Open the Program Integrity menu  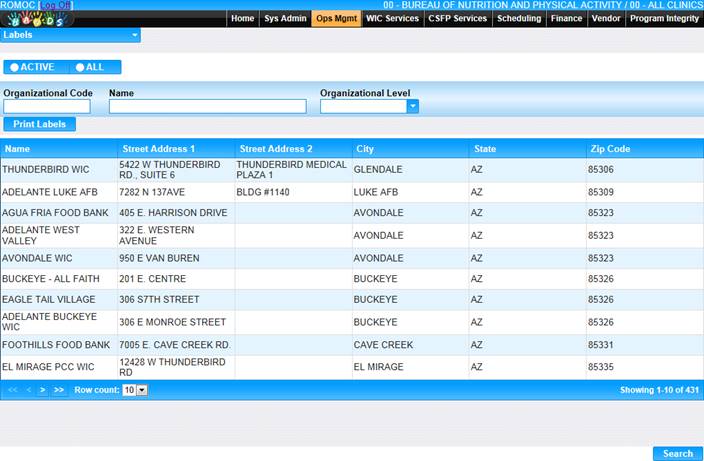pos(665,18)
